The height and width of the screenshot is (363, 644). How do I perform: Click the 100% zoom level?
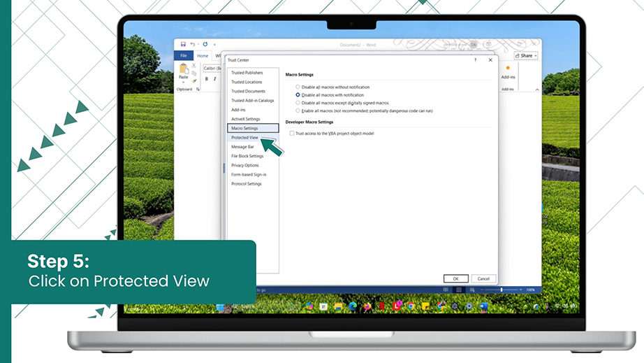[x=531, y=290]
